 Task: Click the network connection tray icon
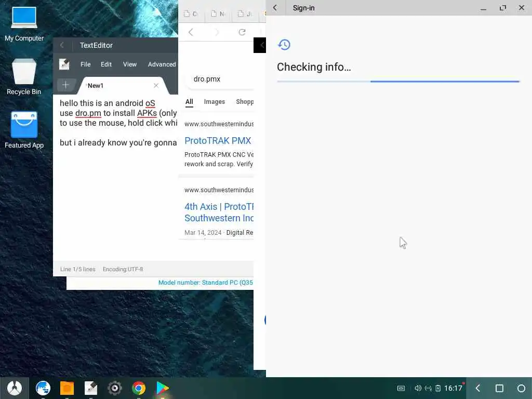[x=428, y=388]
